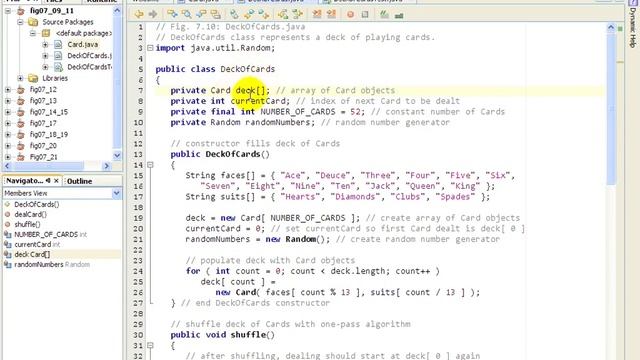Select the DeckOfCardsTest file in tree
The height and width of the screenshot is (360, 640).
89,67
